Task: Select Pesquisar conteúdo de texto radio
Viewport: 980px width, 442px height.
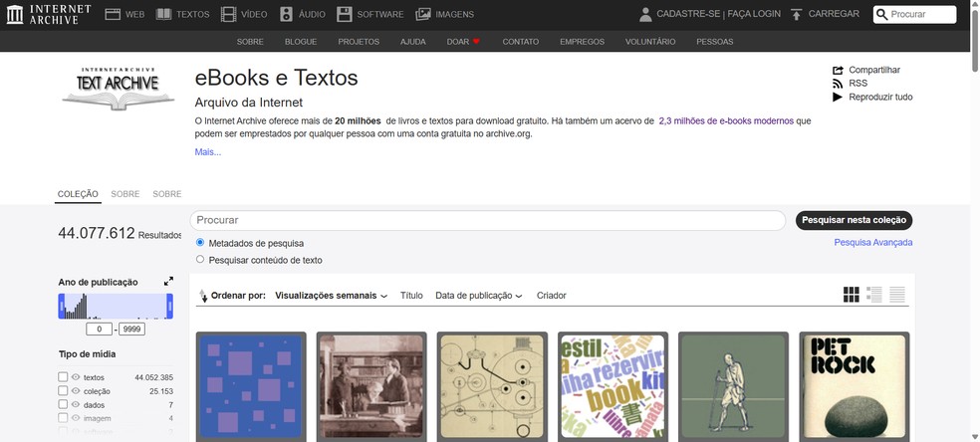Action: point(201,260)
